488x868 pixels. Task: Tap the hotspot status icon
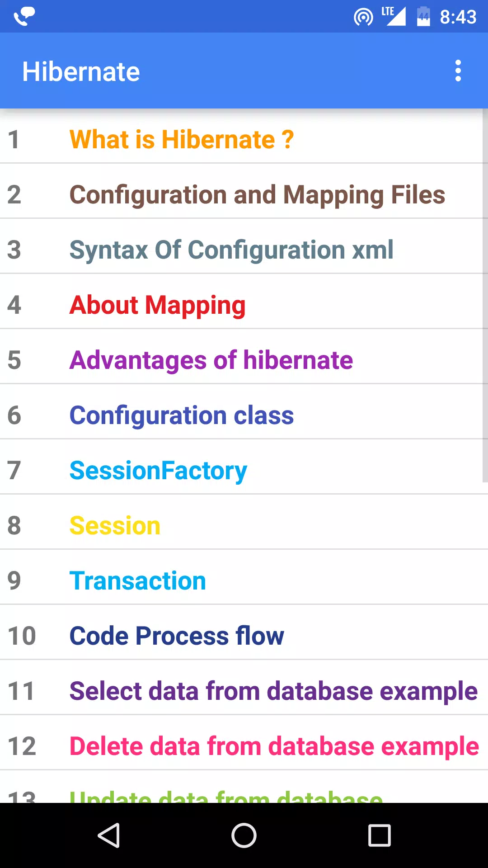tap(363, 17)
